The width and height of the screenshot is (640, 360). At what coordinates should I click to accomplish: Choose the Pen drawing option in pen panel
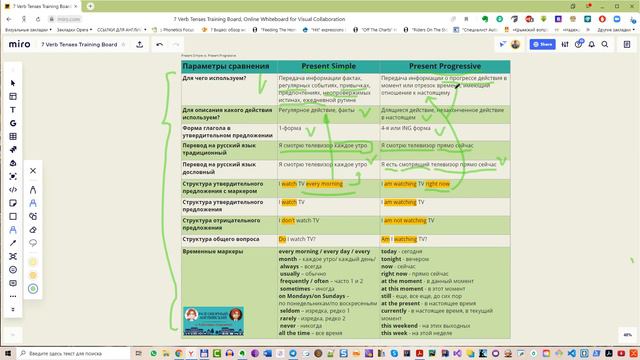point(33,190)
